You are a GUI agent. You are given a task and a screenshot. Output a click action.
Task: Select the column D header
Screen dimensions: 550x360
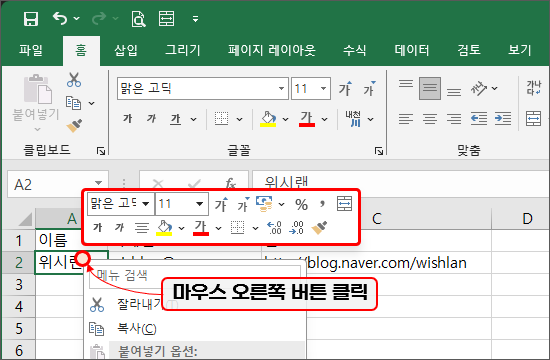click(x=521, y=219)
